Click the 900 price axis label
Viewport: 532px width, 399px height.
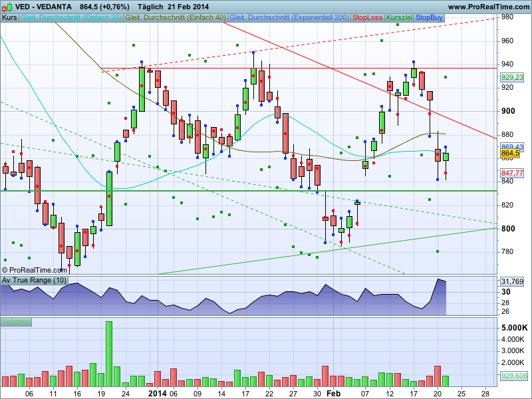508,111
